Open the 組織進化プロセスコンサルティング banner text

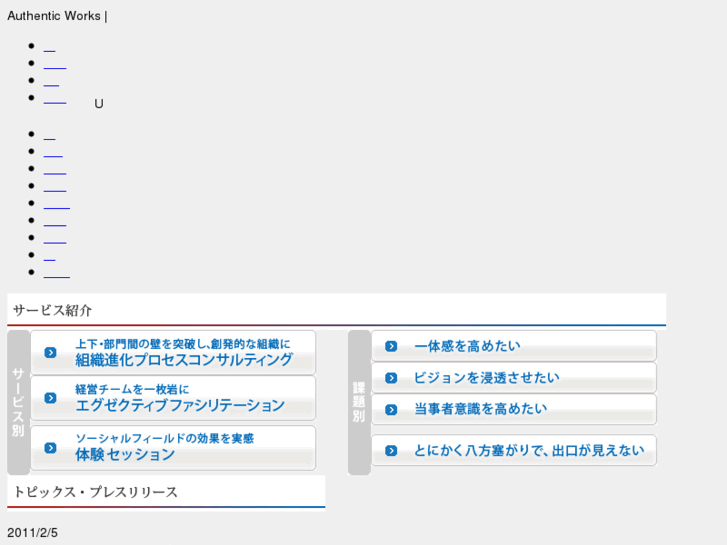click(184, 360)
